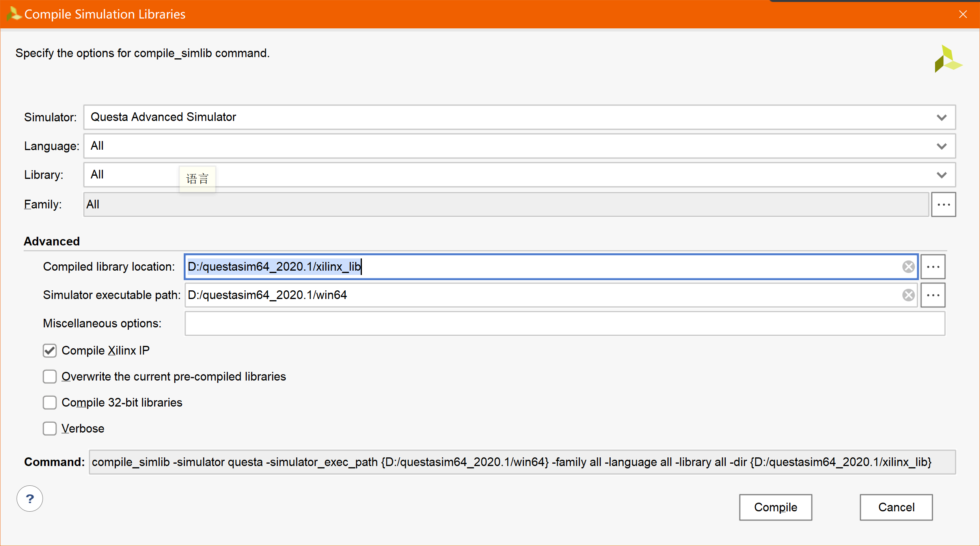980x546 pixels.
Task: Clear the simulator executable path field
Action: (908, 295)
